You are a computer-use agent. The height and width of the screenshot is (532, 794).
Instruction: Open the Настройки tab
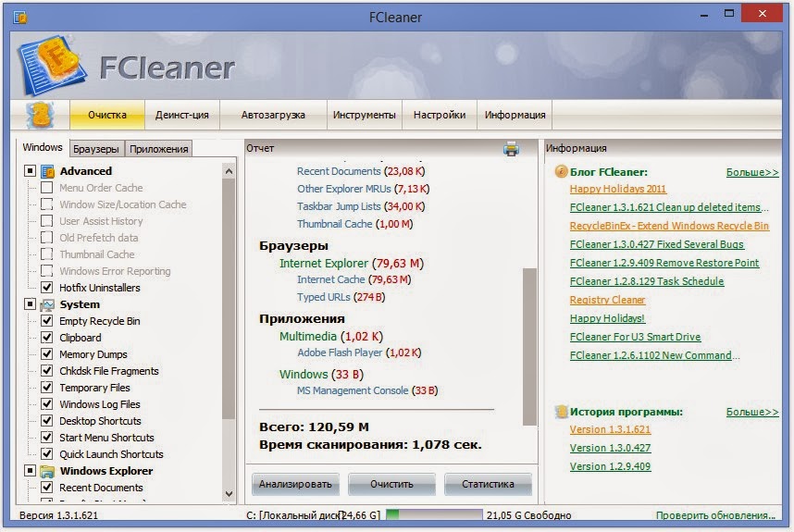440,115
